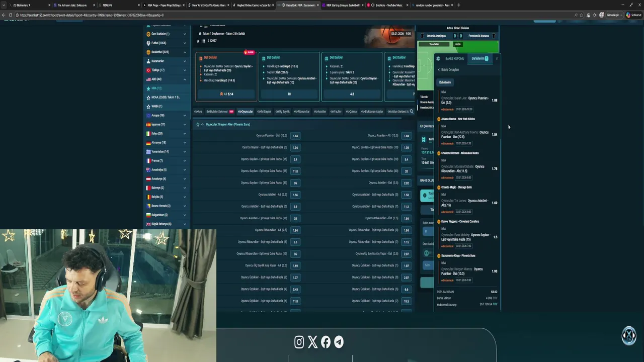Expand the Futbol category chevron

point(185,43)
